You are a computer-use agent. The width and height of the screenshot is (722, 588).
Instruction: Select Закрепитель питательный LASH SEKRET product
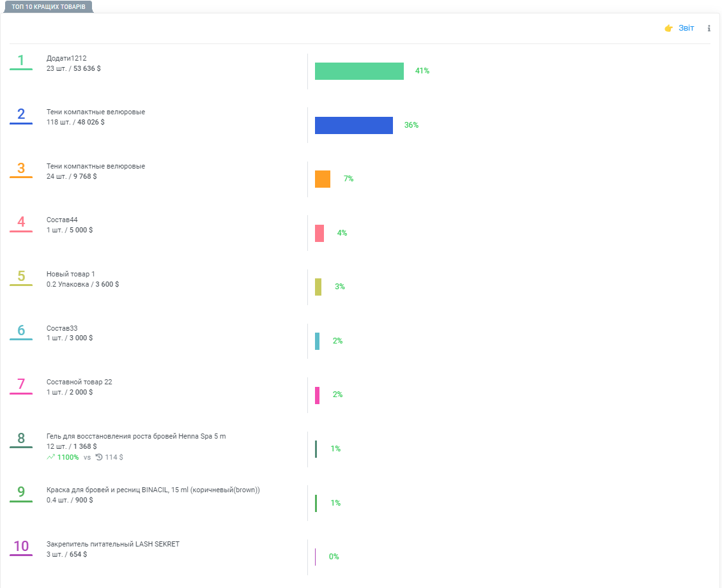pyautogui.click(x=113, y=544)
